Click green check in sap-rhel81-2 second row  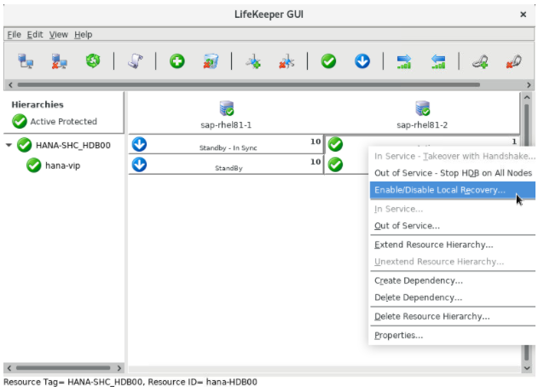[335, 164]
